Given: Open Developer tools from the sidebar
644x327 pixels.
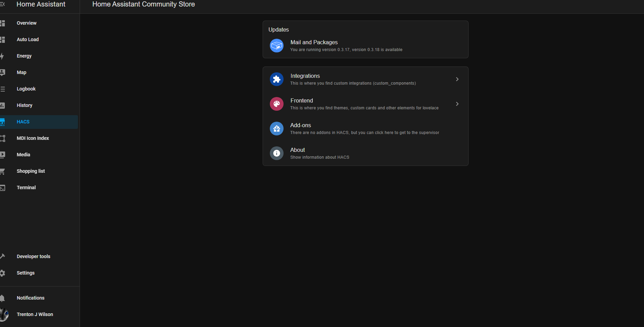Looking at the screenshot, I should tap(33, 256).
